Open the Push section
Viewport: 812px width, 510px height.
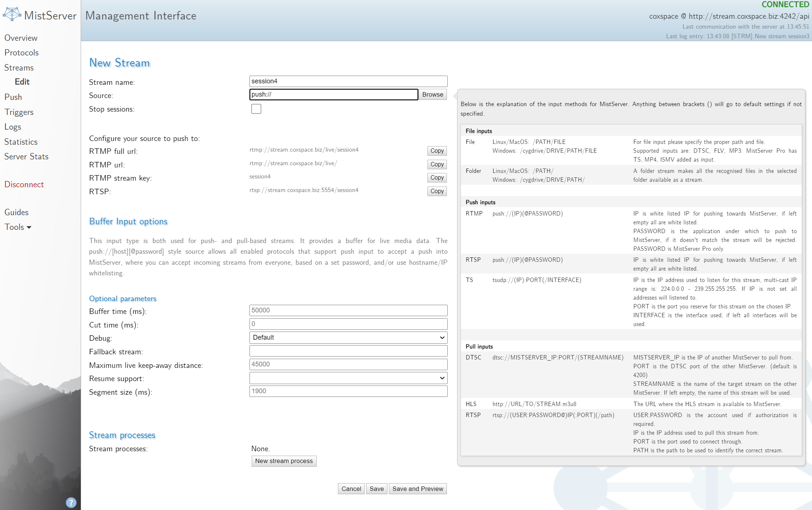pos(13,97)
